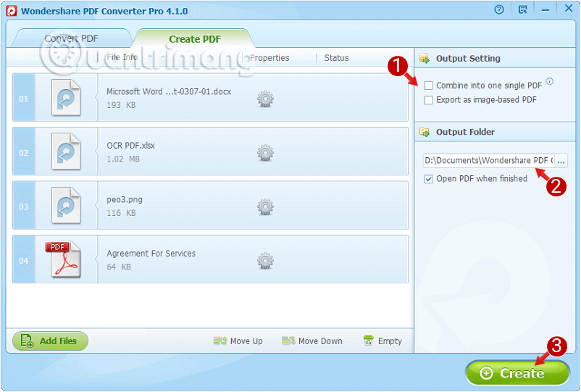Viewport: 581px width, 392px height.
Task: Move selected file up with Move Up
Action: pos(238,341)
